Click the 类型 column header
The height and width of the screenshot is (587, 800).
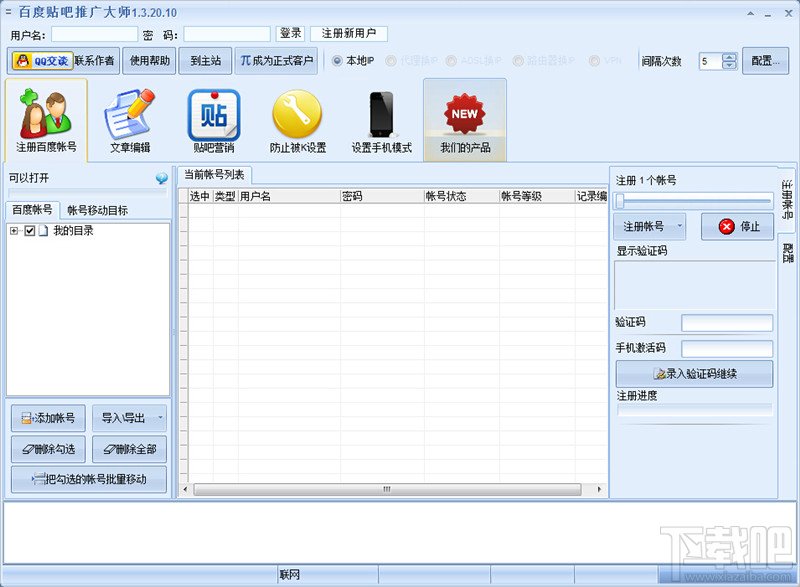tap(225, 196)
